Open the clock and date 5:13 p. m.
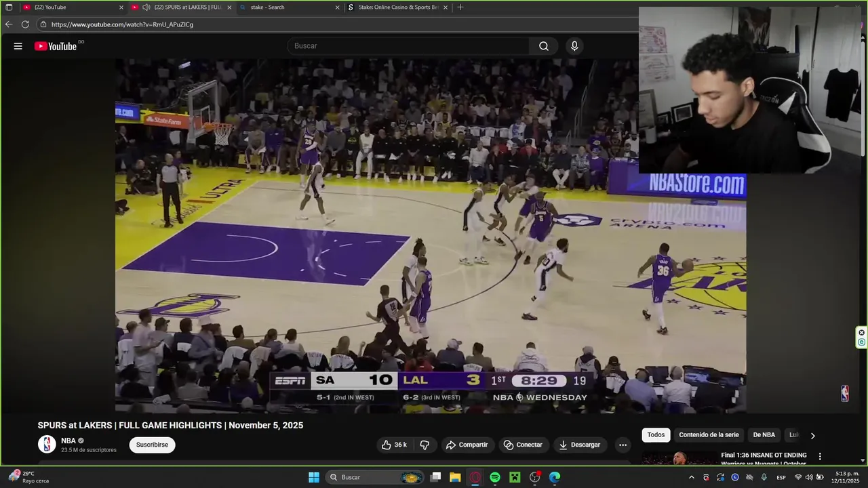 click(x=846, y=477)
